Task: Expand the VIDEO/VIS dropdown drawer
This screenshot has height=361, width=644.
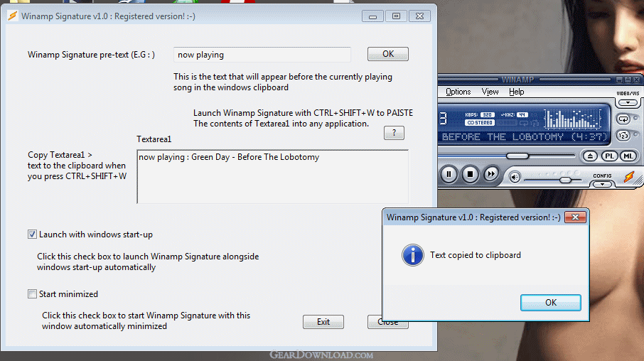Action: (x=628, y=102)
